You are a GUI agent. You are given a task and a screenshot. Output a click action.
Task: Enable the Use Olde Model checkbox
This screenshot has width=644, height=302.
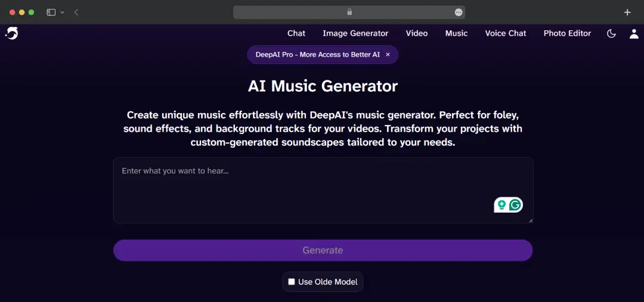[291, 282]
